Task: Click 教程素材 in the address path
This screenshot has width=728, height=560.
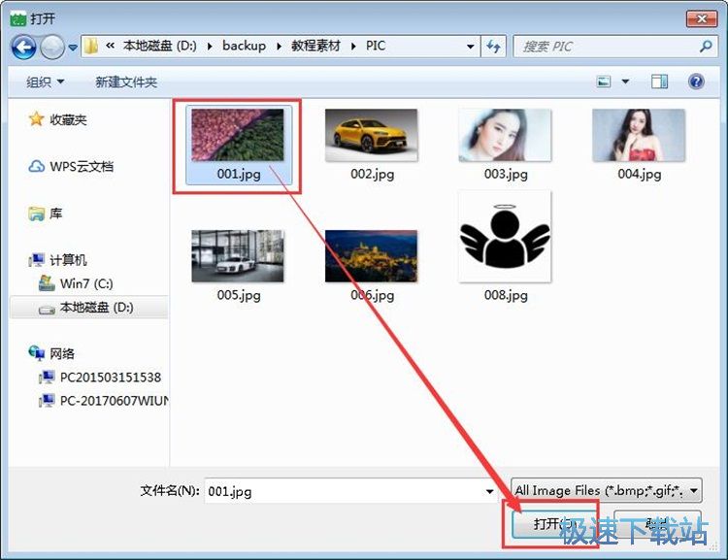Action: pyautogui.click(x=315, y=46)
